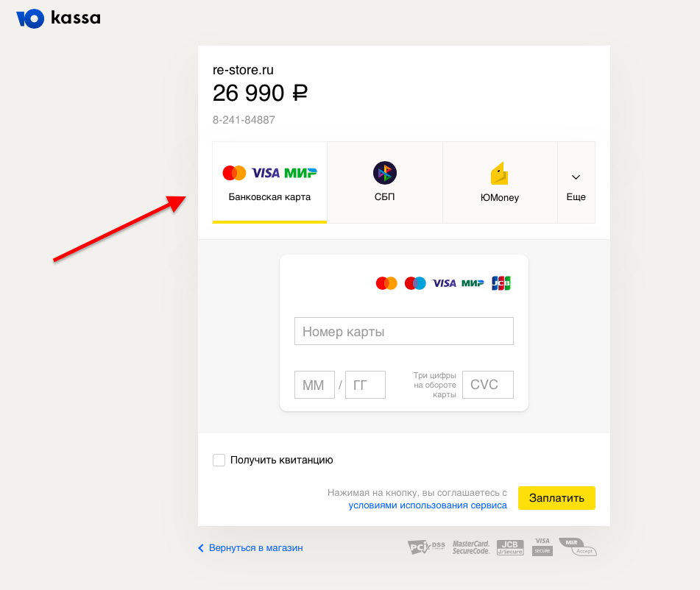Select the "Банковская карта" tab
The height and width of the screenshot is (590, 700).
coord(269,182)
